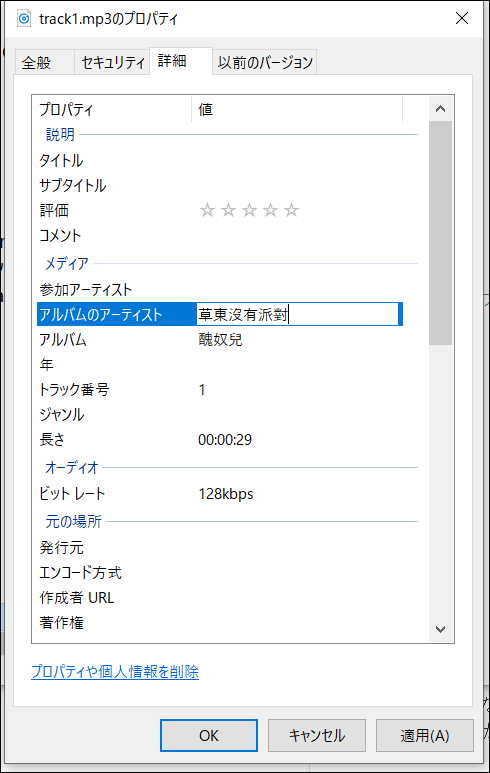Set rating to two stars

point(228,211)
